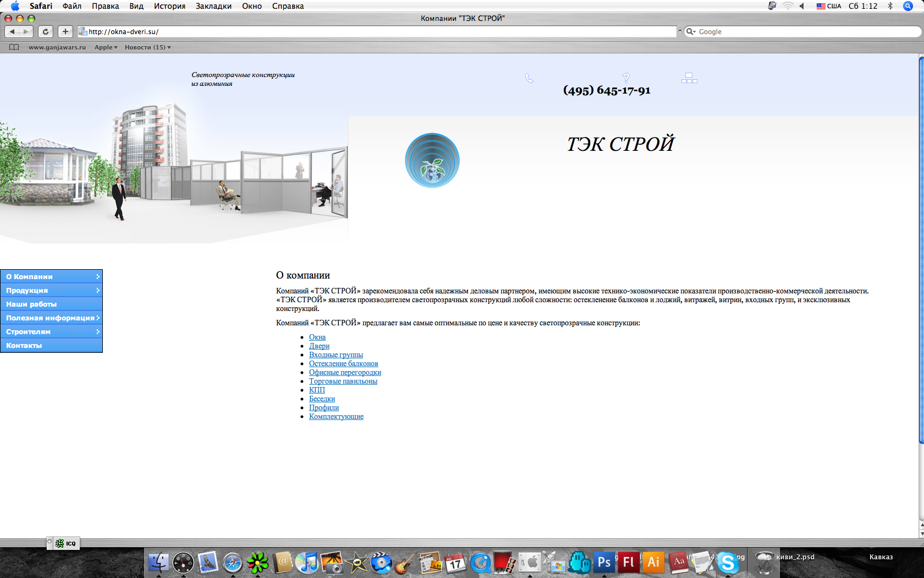The height and width of the screenshot is (578, 924).
Task: Click the Bluetooth status icon
Action: 890,6
